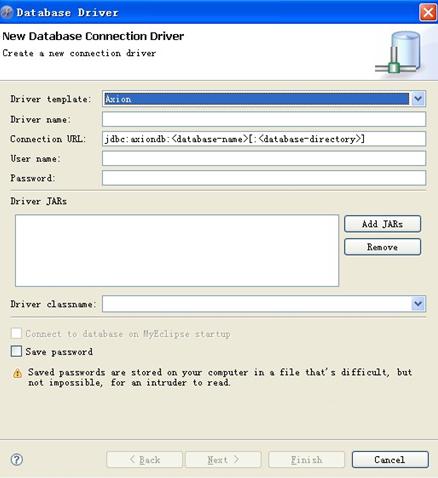438x478 pixels.
Task: Click the Finish button
Action: (306, 460)
